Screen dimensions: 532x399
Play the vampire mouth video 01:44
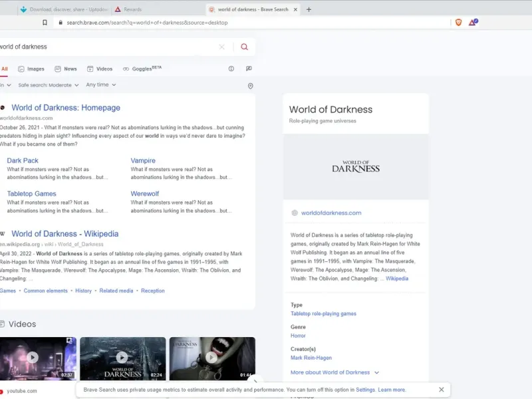(212, 358)
